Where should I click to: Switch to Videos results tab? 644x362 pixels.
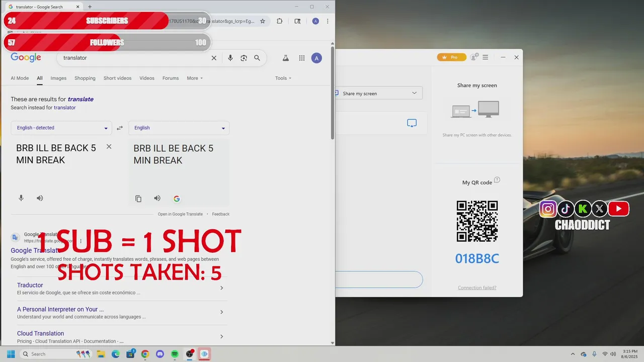pos(147,78)
